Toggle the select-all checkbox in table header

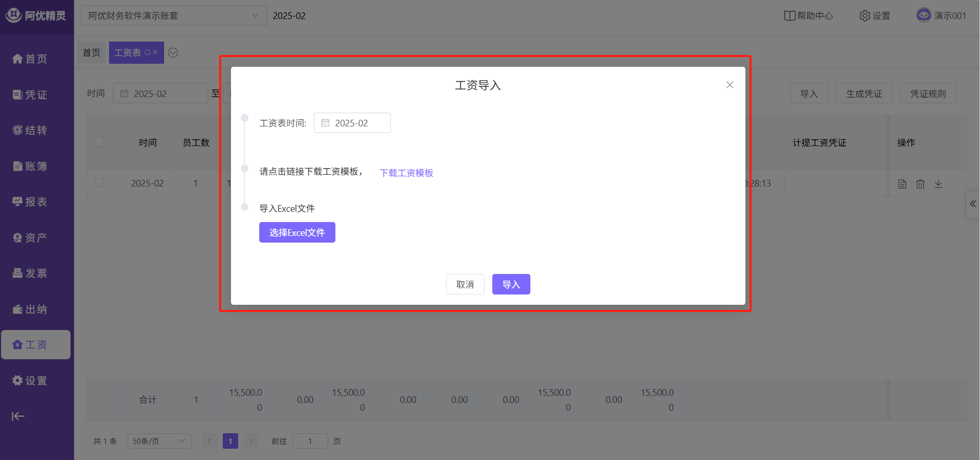pos(99,142)
